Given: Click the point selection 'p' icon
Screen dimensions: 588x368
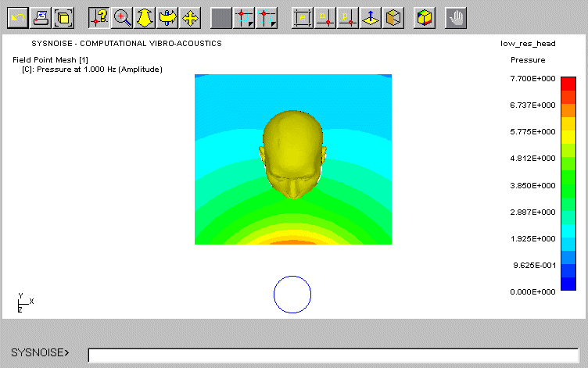Looking at the screenshot, I should (x=348, y=16).
